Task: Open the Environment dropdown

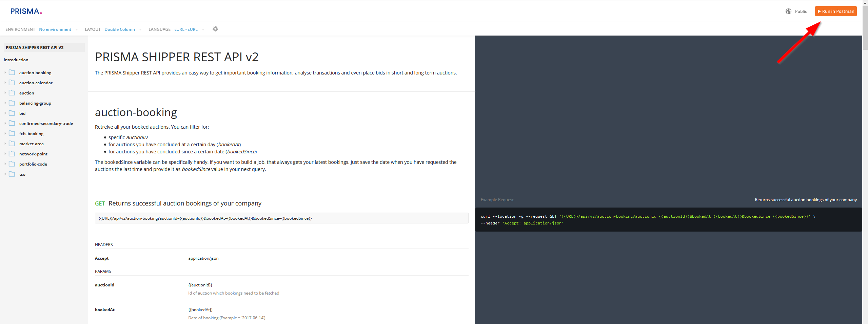Action: click(x=58, y=29)
